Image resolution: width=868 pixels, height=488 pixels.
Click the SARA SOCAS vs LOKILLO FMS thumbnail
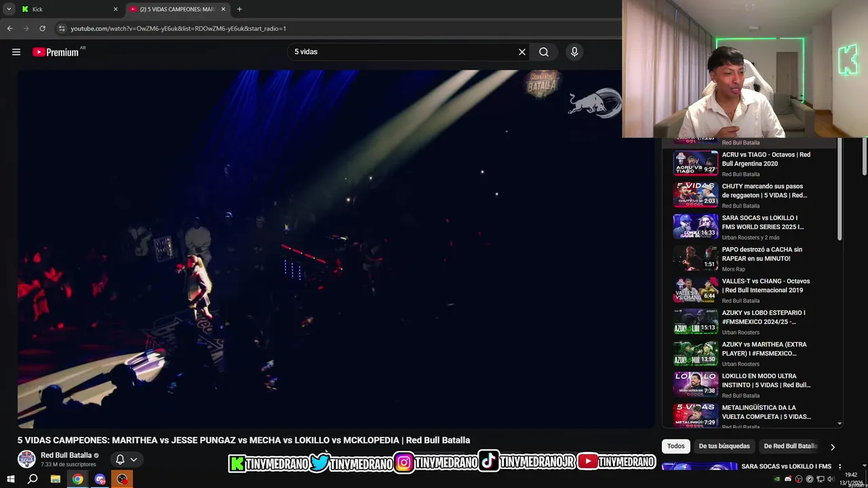[695, 226]
